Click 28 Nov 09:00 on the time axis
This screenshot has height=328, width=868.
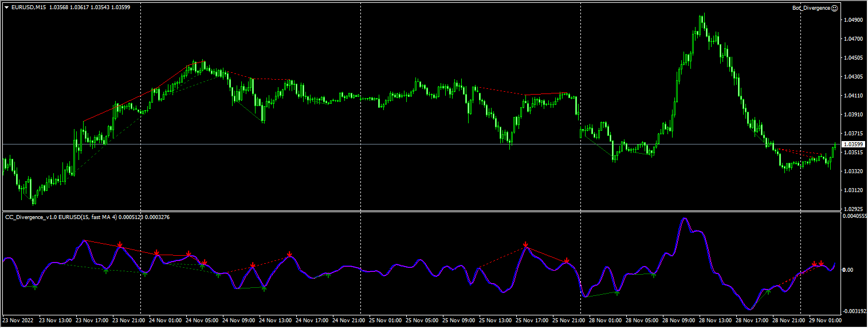point(680,320)
